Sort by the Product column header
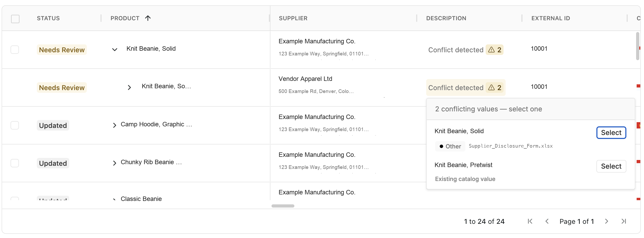The image size is (644, 238). point(125,18)
